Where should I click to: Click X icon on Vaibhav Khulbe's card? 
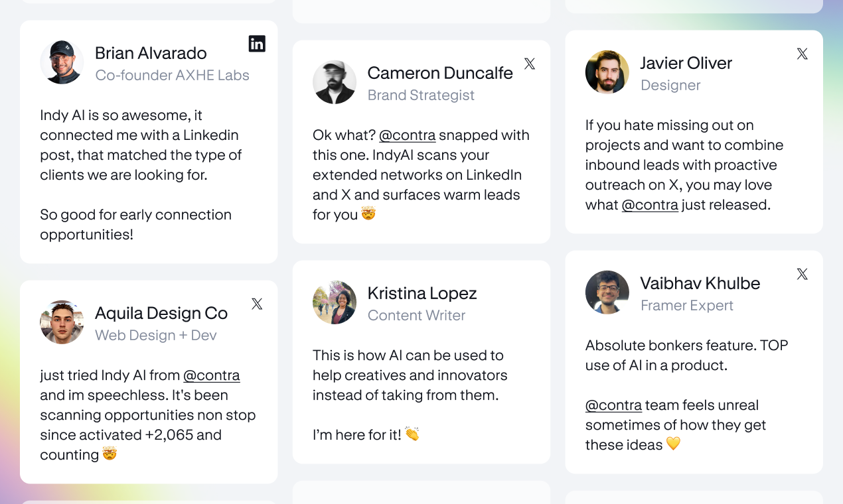803,274
